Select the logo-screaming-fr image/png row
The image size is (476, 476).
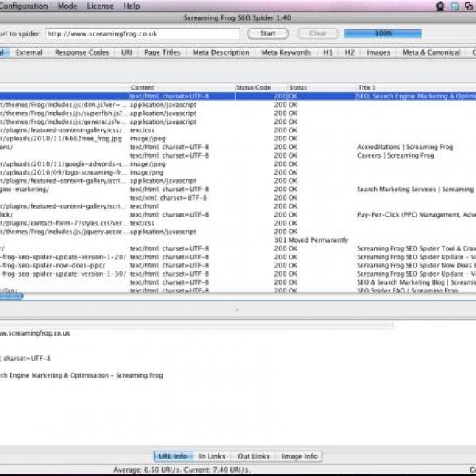(238, 172)
